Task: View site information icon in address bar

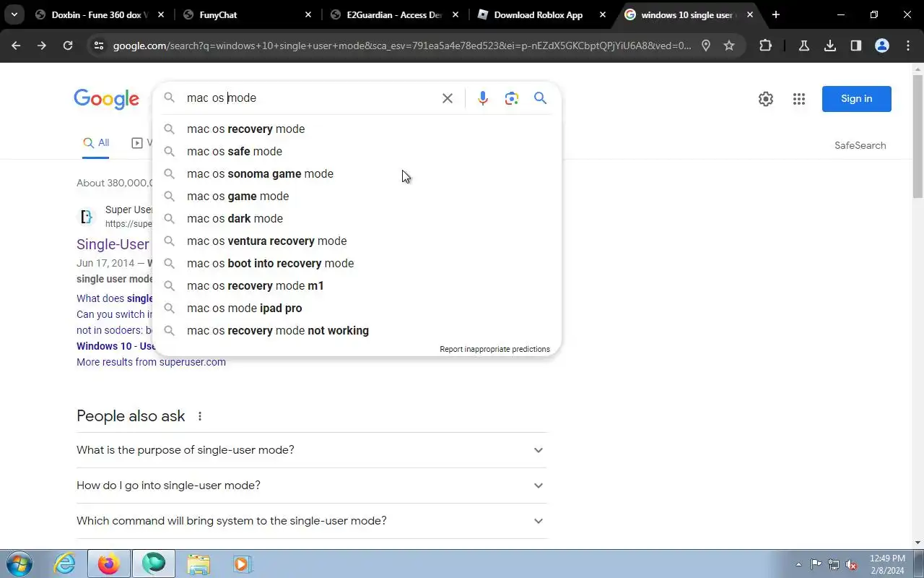Action: pos(99,46)
